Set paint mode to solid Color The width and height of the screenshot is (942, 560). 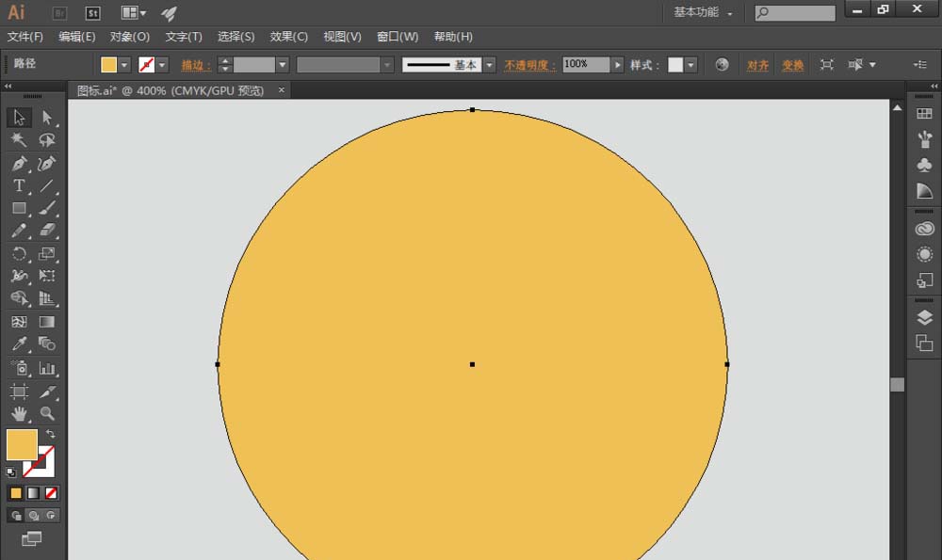click(16, 493)
